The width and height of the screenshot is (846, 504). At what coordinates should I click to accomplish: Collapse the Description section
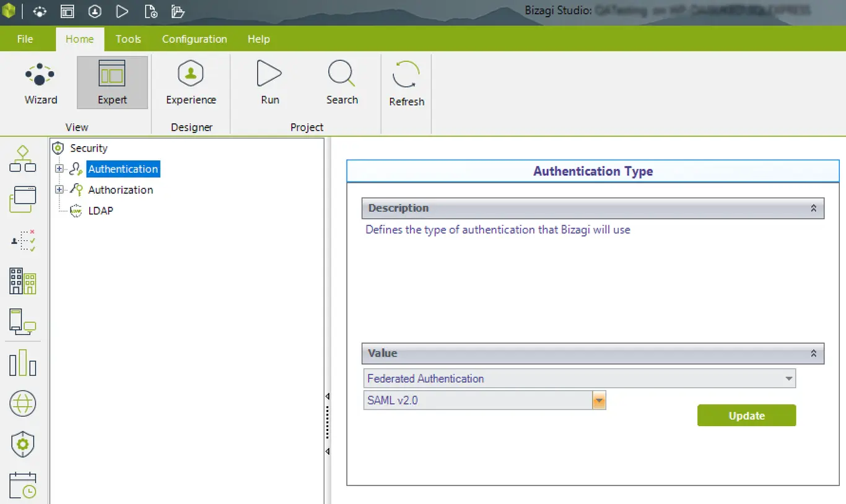[814, 208]
